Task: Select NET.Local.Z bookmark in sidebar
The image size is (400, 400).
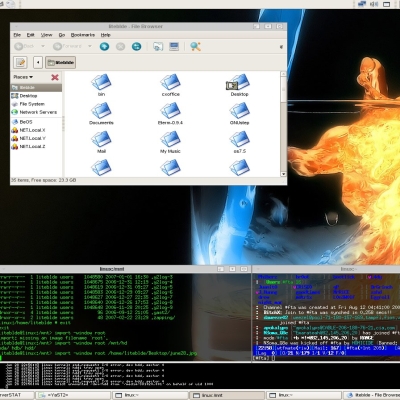Action: 36,147
